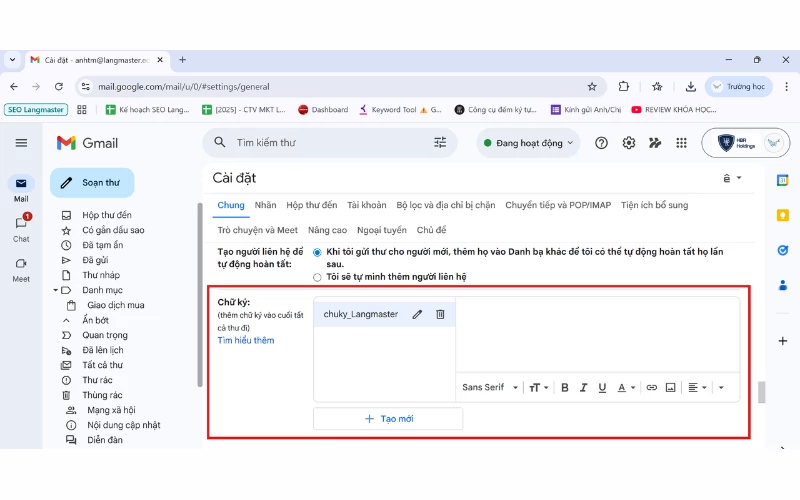Open the 'Tìm hiểu thêm' link
800x500 pixels.
[246, 341]
